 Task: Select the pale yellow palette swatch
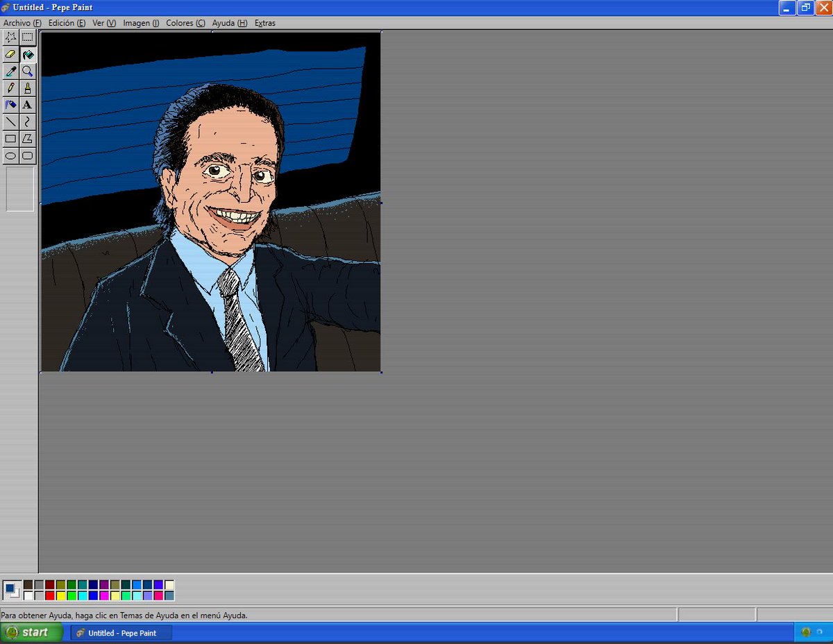coord(115,595)
